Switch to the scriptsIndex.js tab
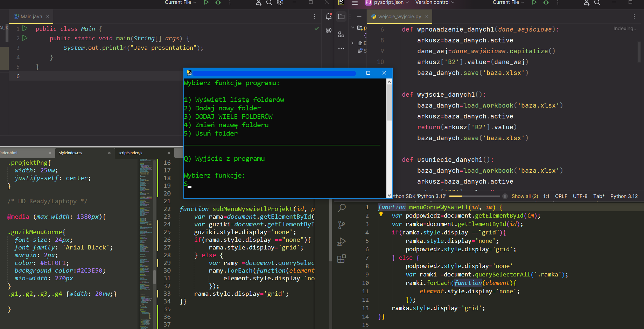644x329 pixels. (x=130, y=153)
